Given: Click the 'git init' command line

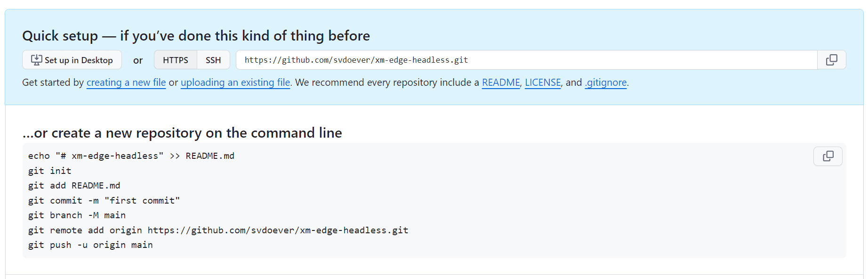Looking at the screenshot, I should 50,171.
